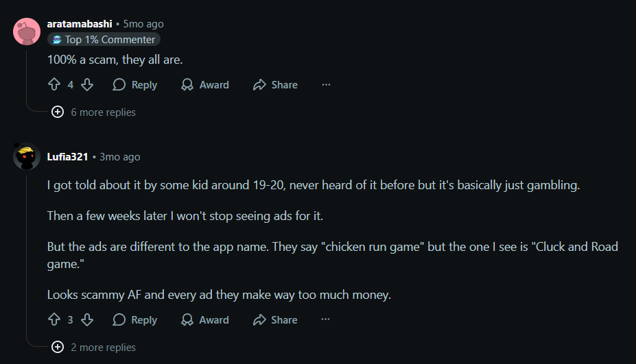Downvote aratamabashi's comment
Screen dimensions: 636x364
87,85
